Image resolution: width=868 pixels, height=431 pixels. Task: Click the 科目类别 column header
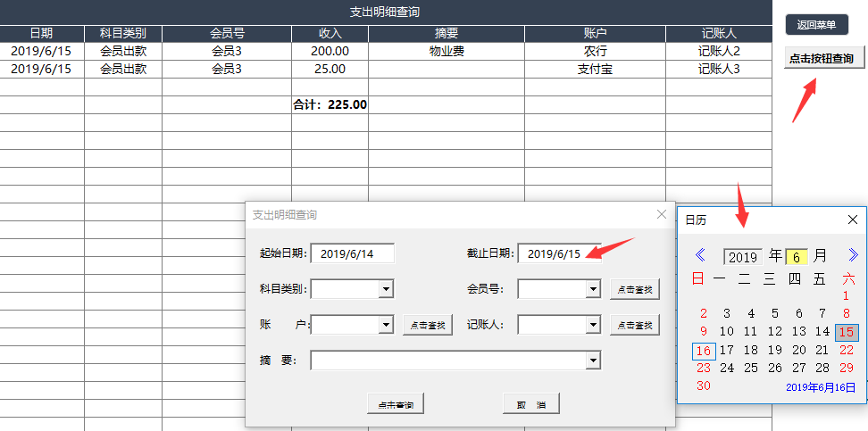pyautogui.click(x=123, y=34)
